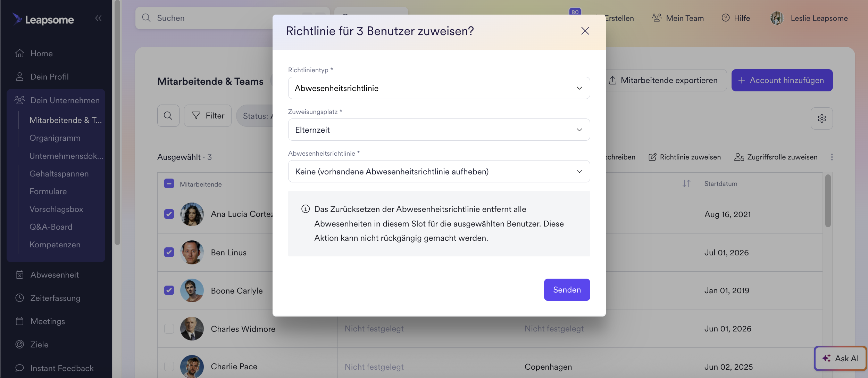Viewport: 868px width, 378px height.
Task: Collapse the sidebar with double chevron icon
Action: pos(98,18)
